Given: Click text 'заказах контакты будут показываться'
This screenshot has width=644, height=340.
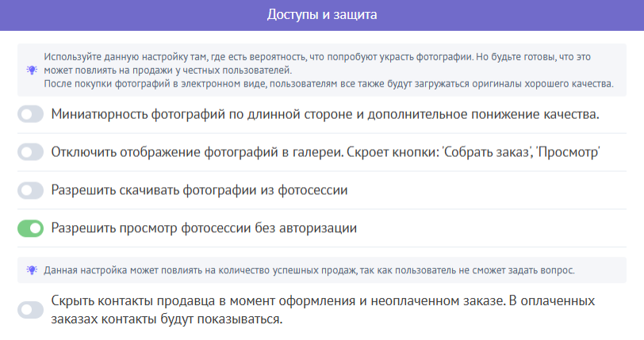Looking at the screenshot, I should [167, 320].
